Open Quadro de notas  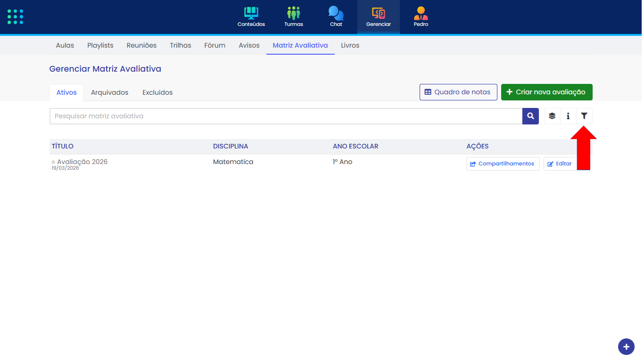point(458,92)
